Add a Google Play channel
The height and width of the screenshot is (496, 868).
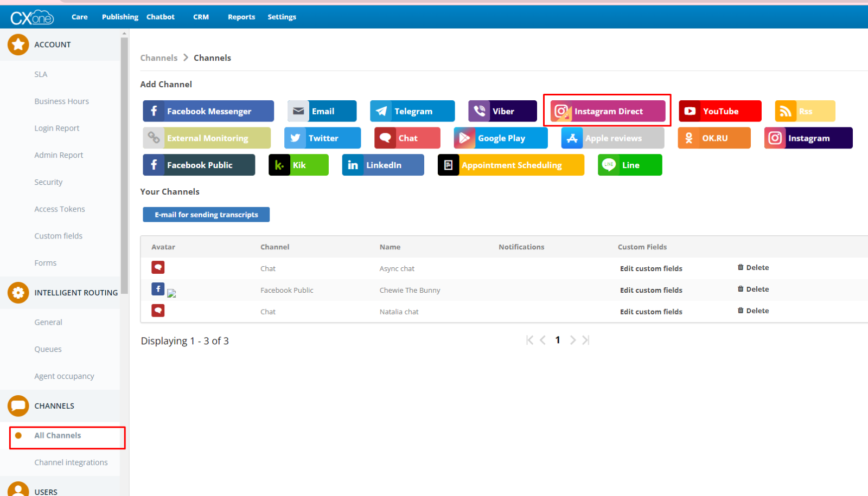pyautogui.click(x=500, y=138)
